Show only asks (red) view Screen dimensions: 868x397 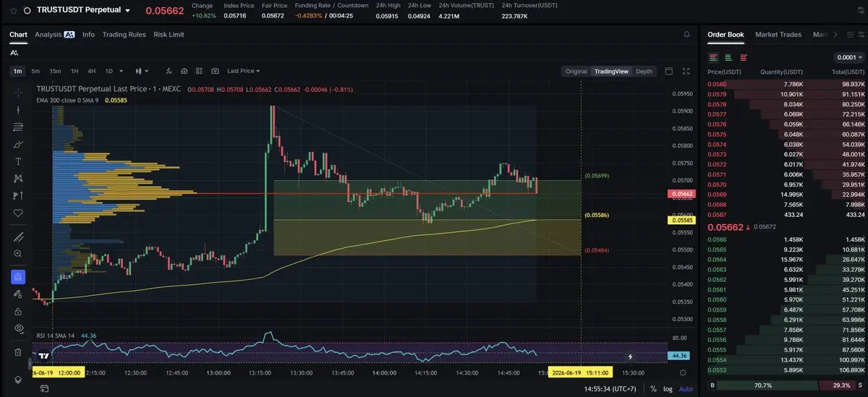tap(744, 57)
